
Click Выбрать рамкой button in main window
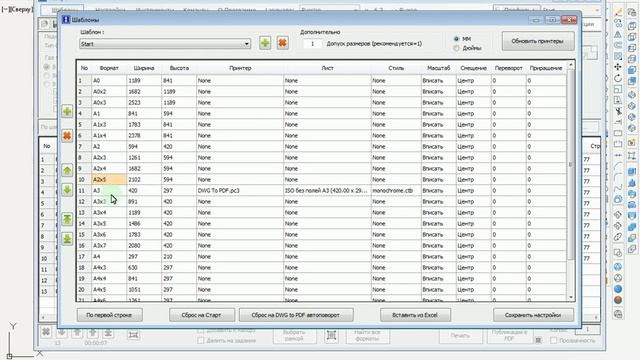[x=294, y=336]
